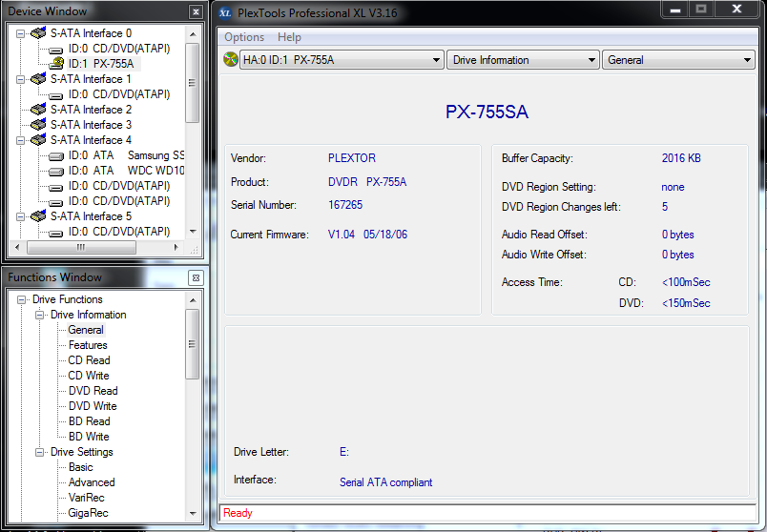Select General in Functions tree
The height and width of the screenshot is (532, 767).
pos(86,330)
